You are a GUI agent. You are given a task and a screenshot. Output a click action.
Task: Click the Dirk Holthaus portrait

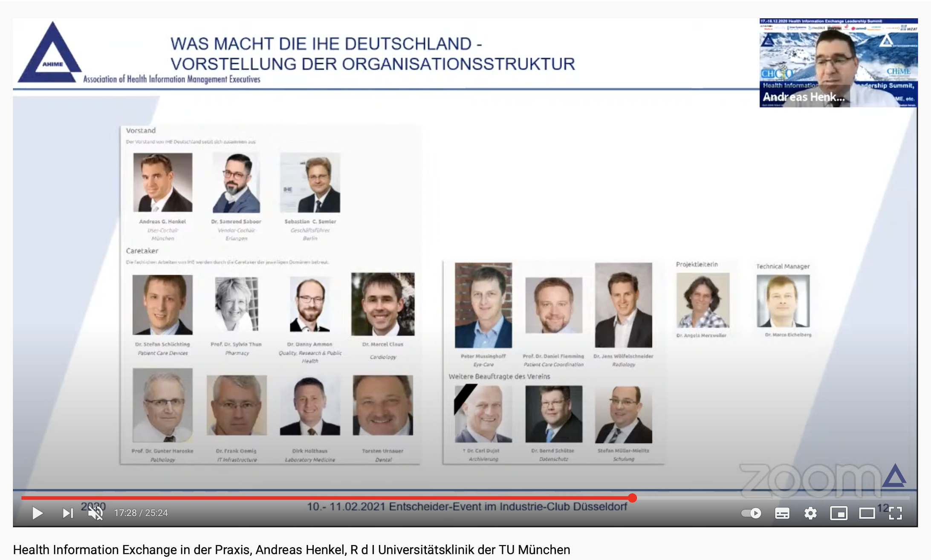pyautogui.click(x=310, y=405)
